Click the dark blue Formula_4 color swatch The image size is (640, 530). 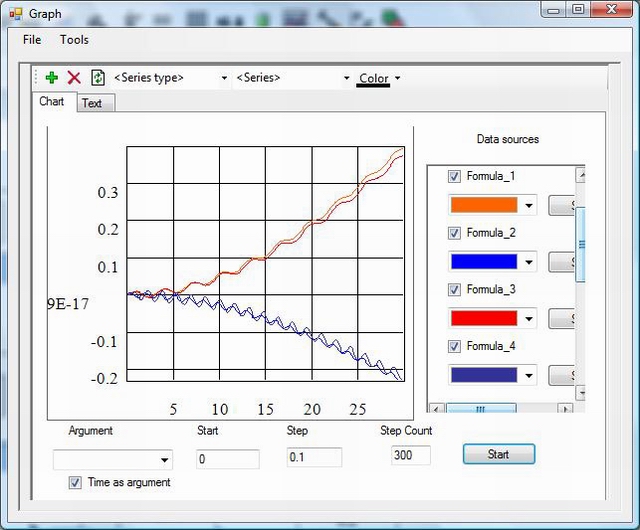484,375
